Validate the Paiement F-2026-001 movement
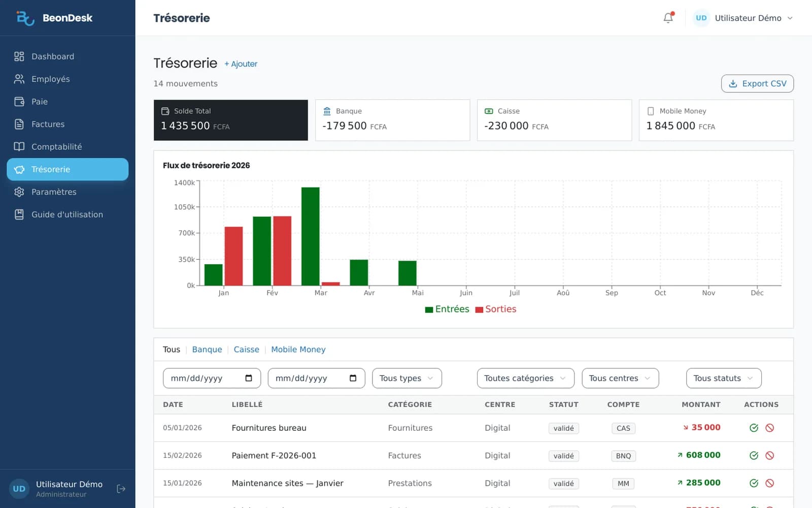The width and height of the screenshot is (812, 508). point(754,456)
